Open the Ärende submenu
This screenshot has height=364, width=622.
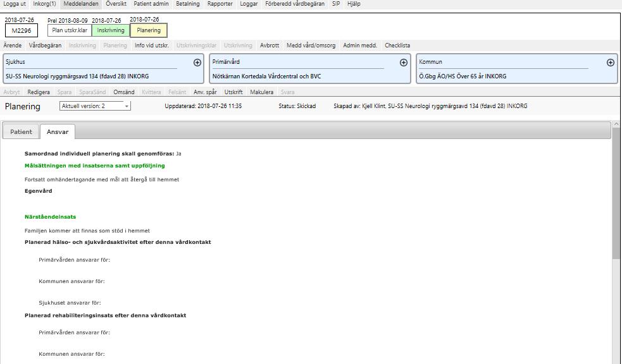[13, 45]
